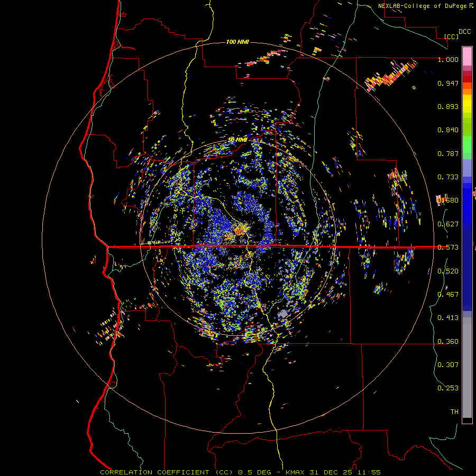This screenshot has height=476, width=476.
Task: Click the CORRELATION COEFFICIENT caption at bottom
Action: pyautogui.click(x=241, y=472)
